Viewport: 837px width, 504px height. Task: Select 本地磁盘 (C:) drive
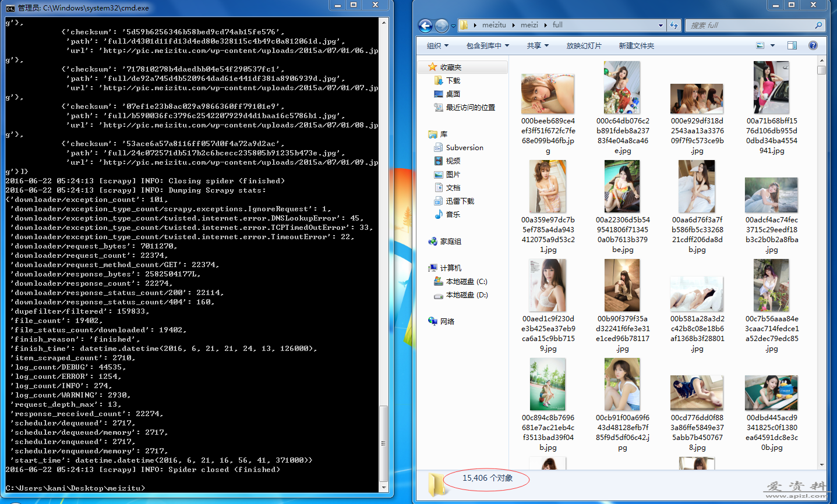pyautogui.click(x=466, y=282)
